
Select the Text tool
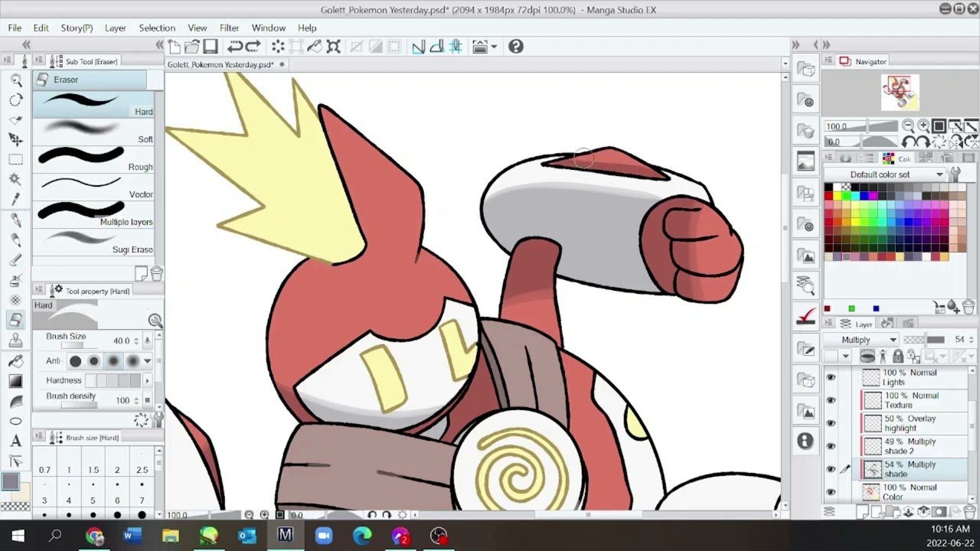[15, 441]
